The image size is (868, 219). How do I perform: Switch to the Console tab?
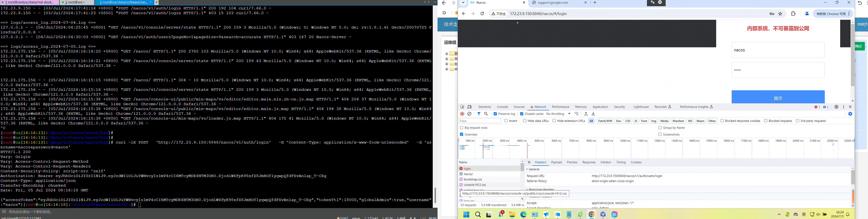(x=502, y=107)
